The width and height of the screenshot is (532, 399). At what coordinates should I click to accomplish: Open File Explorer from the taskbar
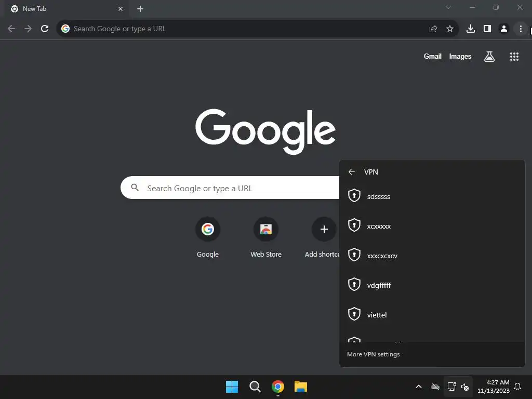click(x=301, y=387)
